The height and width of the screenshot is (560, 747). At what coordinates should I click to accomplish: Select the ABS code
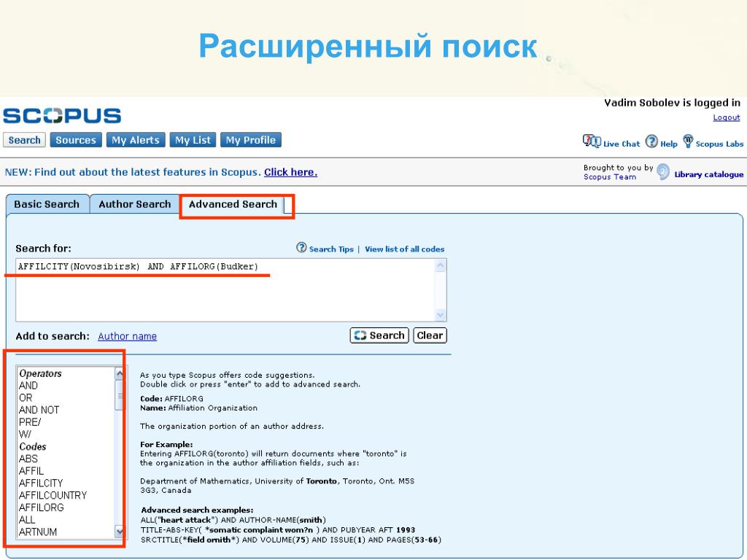pyautogui.click(x=28, y=459)
